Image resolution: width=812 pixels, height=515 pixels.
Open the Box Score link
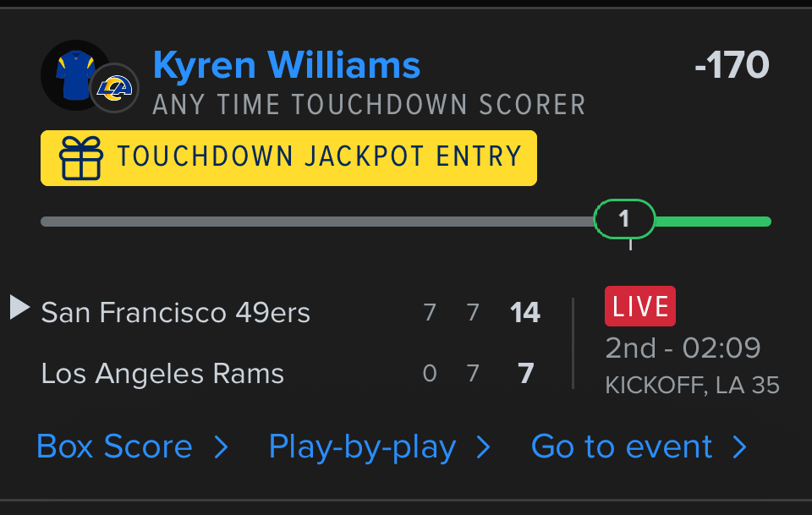pyautogui.click(x=114, y=447)
